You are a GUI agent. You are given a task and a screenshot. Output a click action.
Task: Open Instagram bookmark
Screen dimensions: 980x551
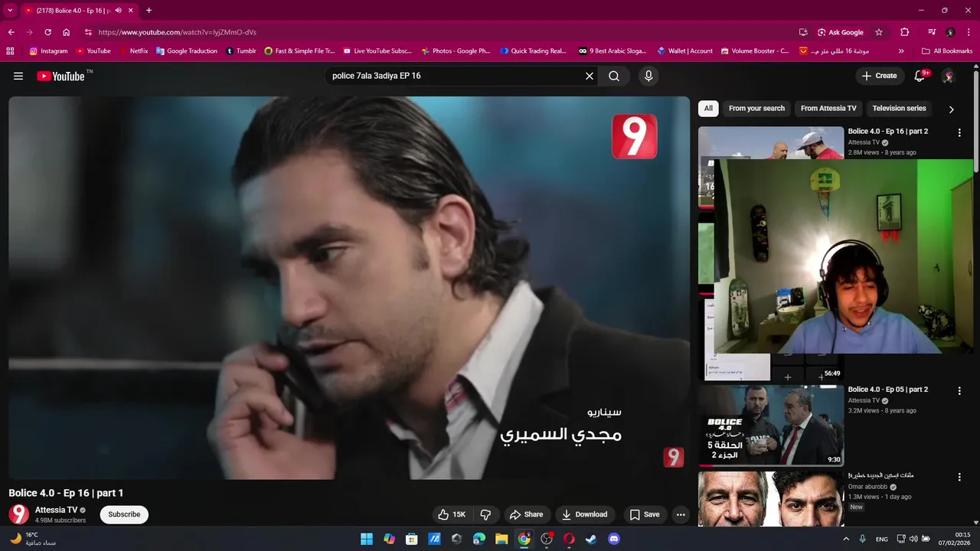click(49, 51)
